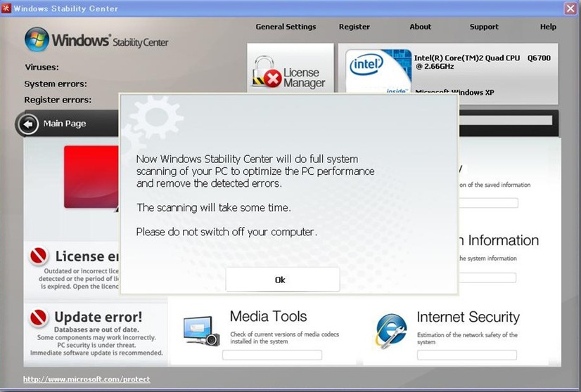Image resolution: width=581 pixels, height=392 pixels.
Task: Click the Media Tools monitor camera icon
Action: (x=201, y=331)
